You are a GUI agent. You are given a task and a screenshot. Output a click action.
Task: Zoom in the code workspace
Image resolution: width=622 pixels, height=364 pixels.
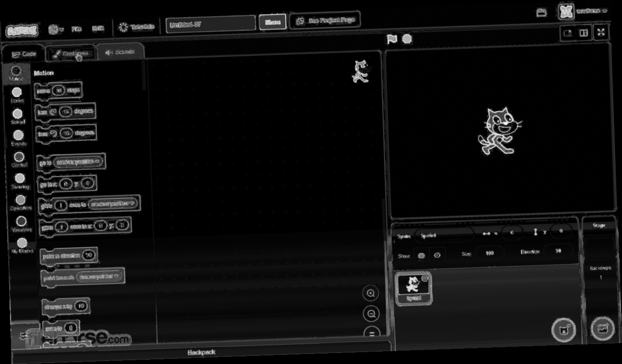click(371, 293)
